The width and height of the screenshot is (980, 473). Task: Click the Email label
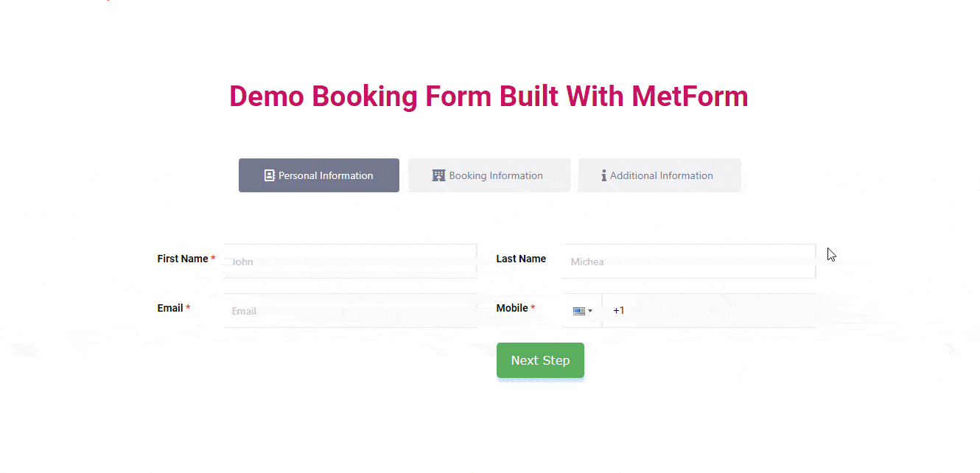[170, 308]
